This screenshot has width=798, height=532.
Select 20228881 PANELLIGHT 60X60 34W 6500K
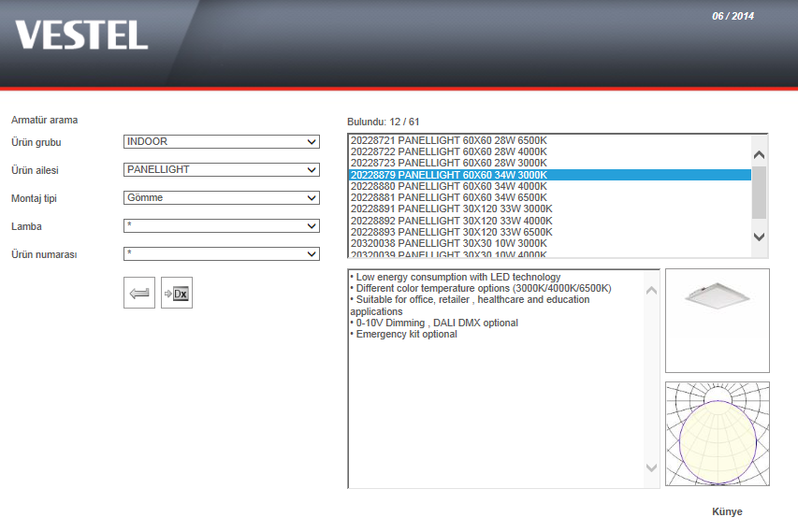[550, 197]
